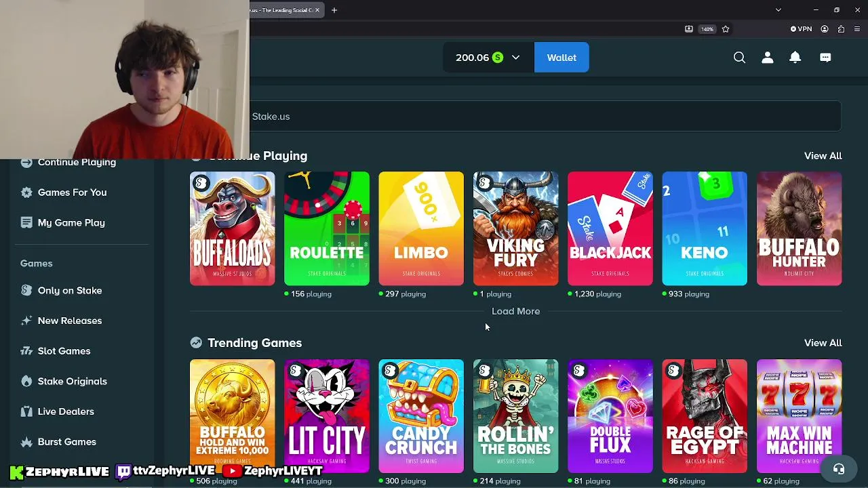The width and height of the screenshot is (868, 488).
Task: Open the Blackjack game tile
Action: 610,228
